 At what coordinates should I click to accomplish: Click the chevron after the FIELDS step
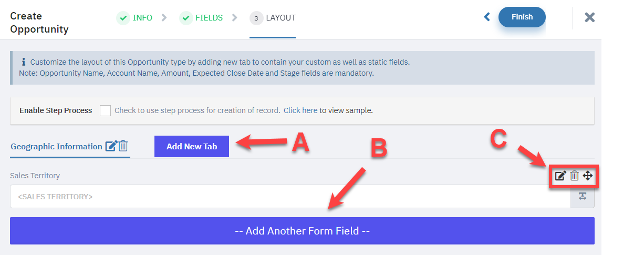(x=234, y=17)
